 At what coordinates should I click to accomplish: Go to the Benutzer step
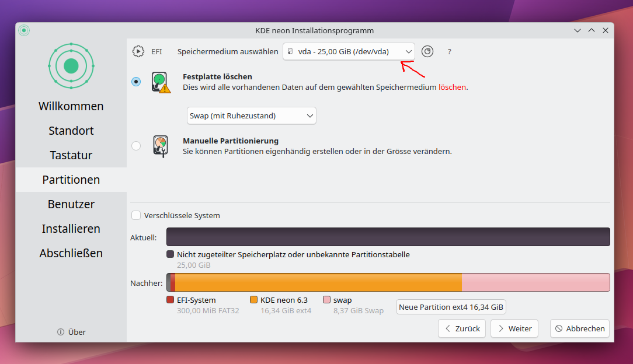[x=71, y=204]
